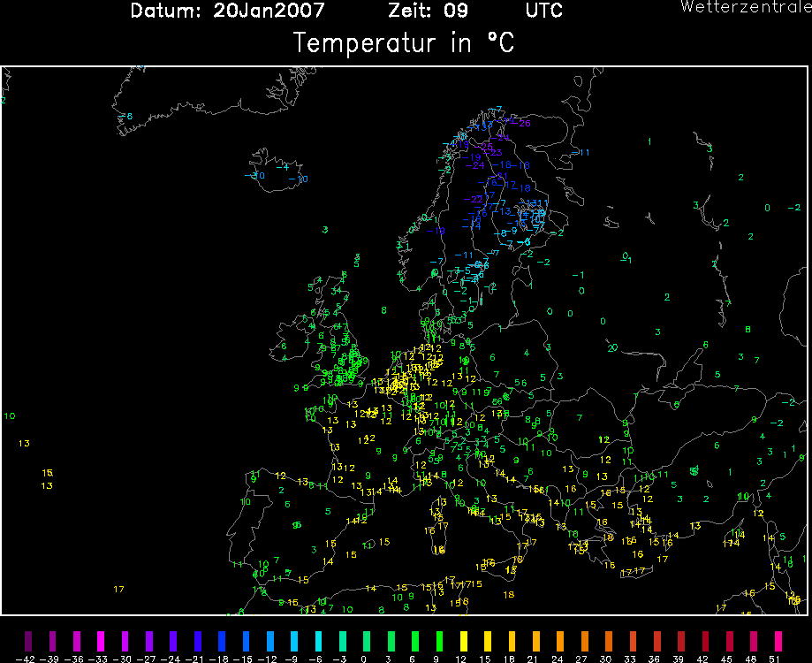The width and height of the screenshot is (812, 663).
Task: Select the legend swatch above -39
Action: [52, 641]
